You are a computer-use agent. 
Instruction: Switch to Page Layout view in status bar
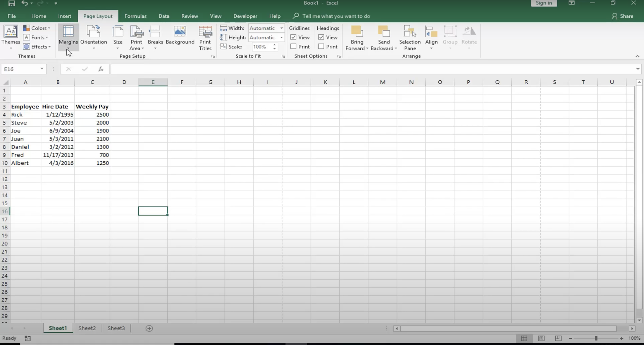(x=541, y=338)
